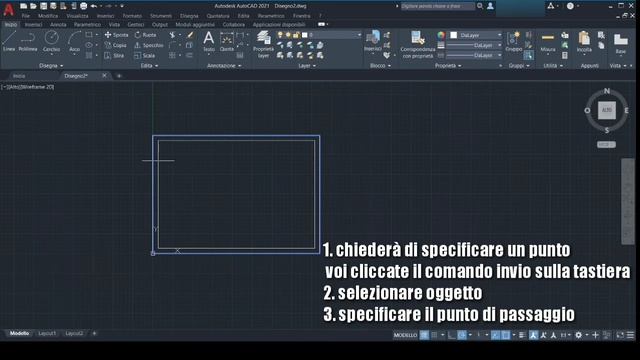Open the Quotatura menu
This screenshot has height=360, width=640.
point(218,16)
